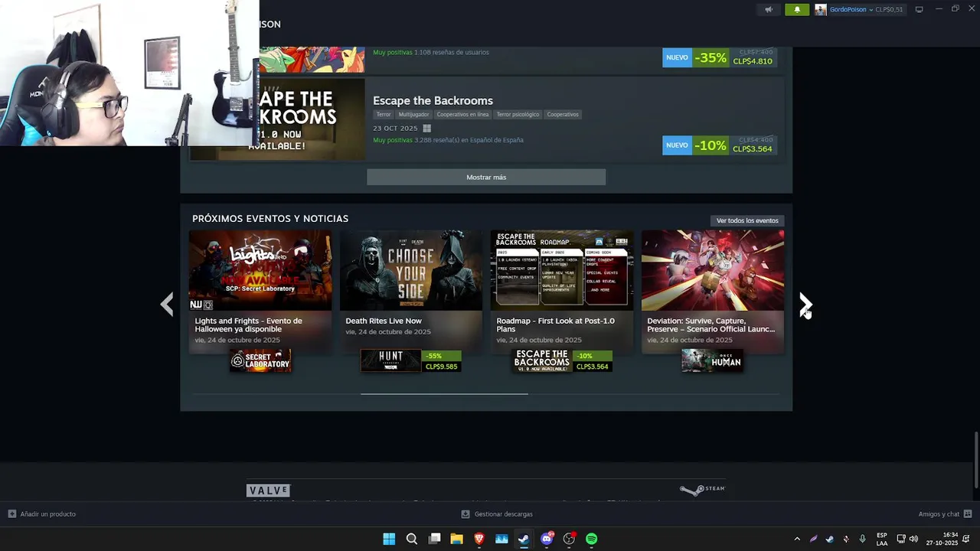Select the Terror tag
The width and height of the screenshot is (980, 551).
pyautogui.click(x=384, y=114)
